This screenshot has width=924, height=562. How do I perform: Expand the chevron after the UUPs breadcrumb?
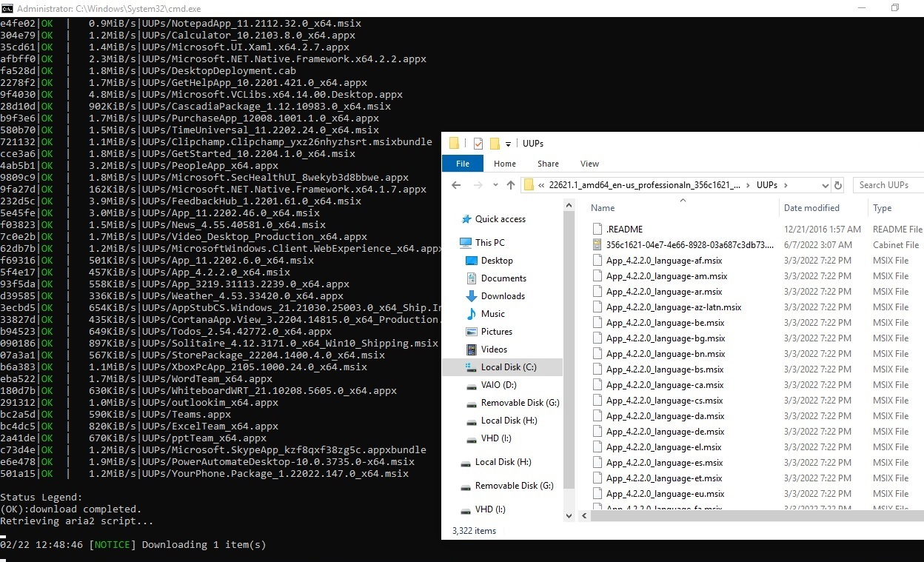click(786, 185)
